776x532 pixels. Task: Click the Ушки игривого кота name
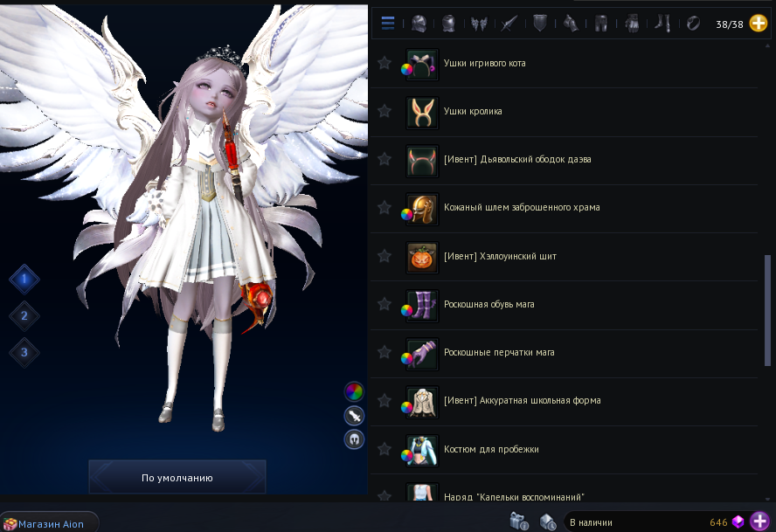484,64
